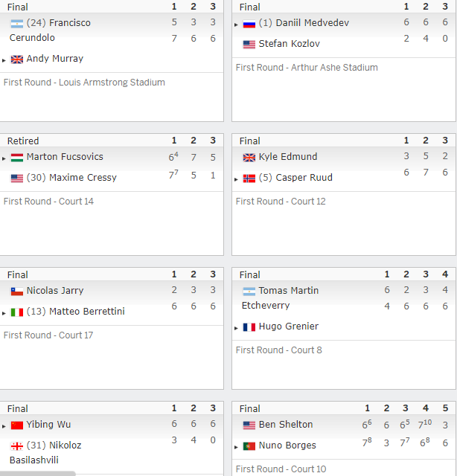Click the UK flag next to Andy Murray
This screenshot has width=457, height=476.
point(16,59)
